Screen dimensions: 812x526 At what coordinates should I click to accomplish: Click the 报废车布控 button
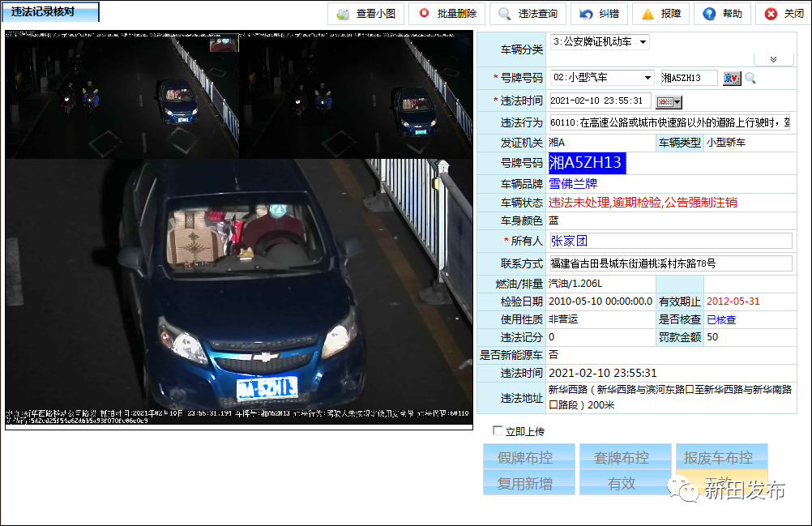tap(721, 456)
